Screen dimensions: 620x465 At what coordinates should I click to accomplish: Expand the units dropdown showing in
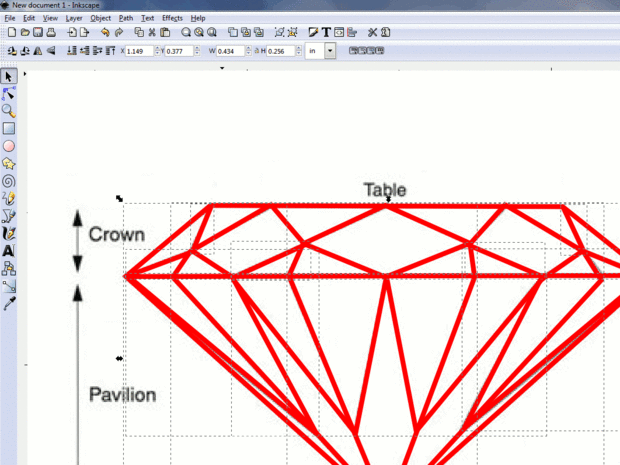[330, 51]
